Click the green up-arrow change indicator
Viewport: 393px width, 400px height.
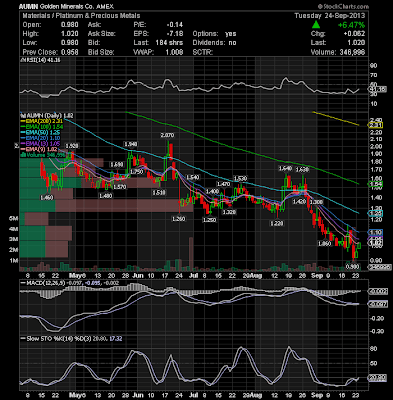pos(316,25)
